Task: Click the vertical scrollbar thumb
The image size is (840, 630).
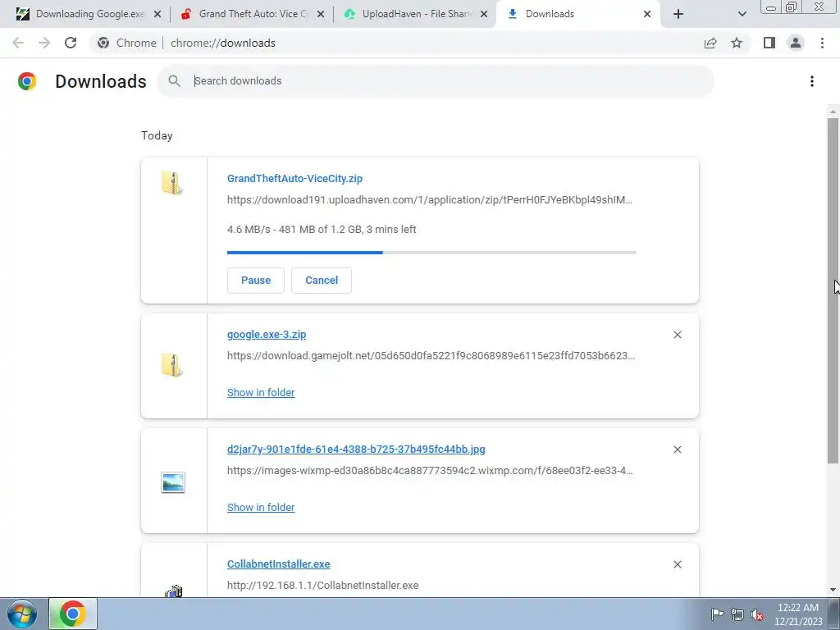Action: (833, 290)
